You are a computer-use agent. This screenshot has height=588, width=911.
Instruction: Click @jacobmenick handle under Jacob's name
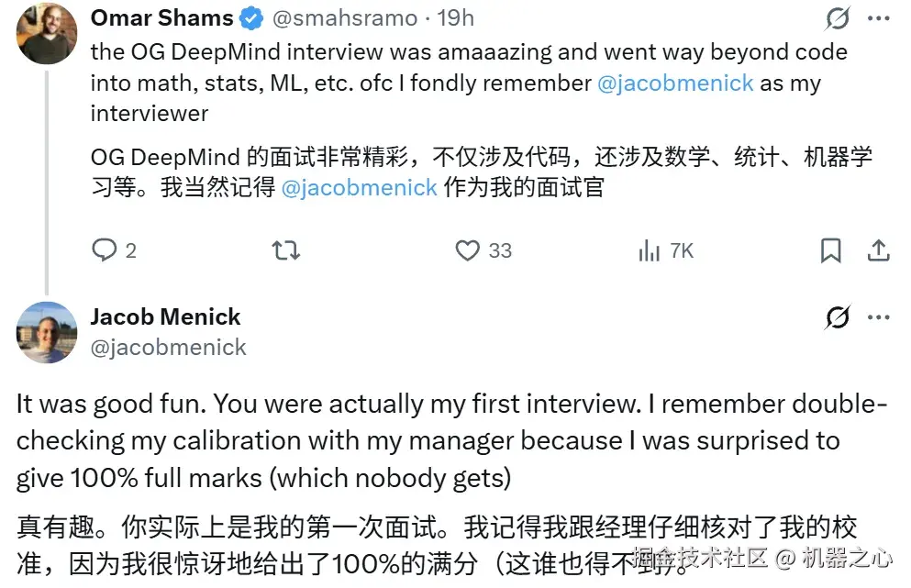(169, 347)
